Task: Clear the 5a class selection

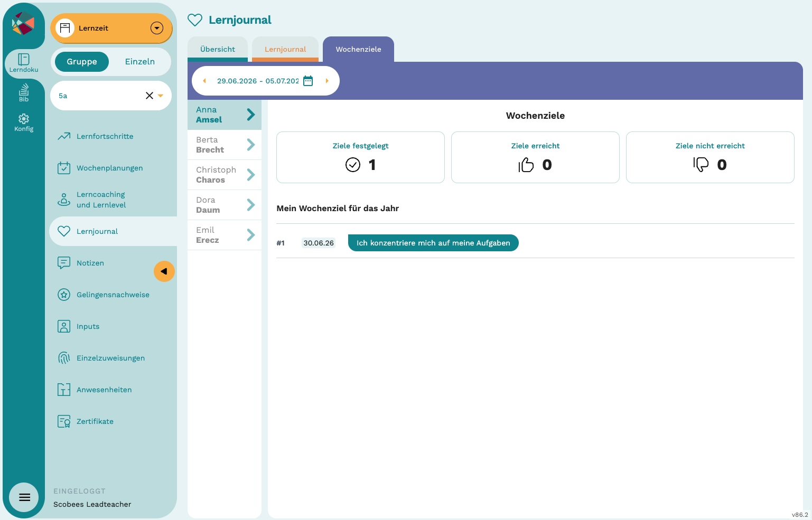Action: point(150,96)
